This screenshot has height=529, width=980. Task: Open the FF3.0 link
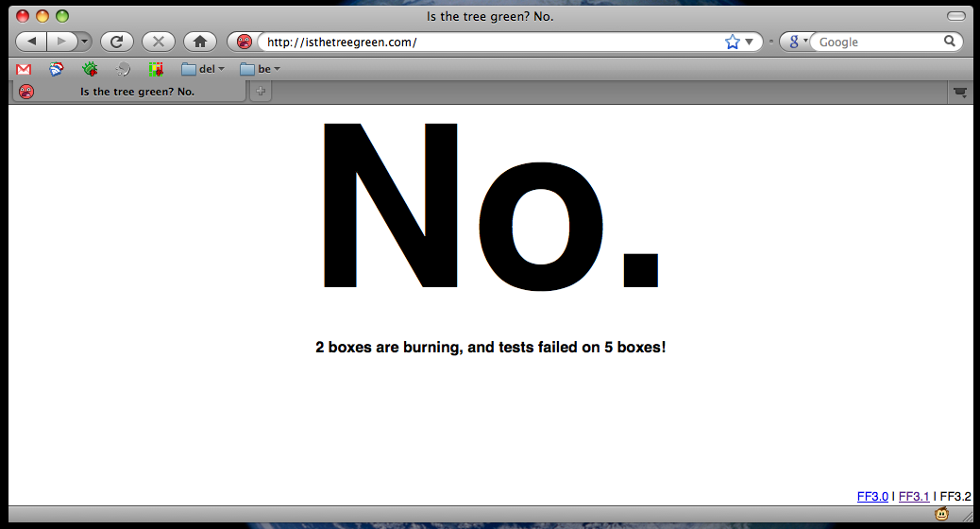(872, 496)
